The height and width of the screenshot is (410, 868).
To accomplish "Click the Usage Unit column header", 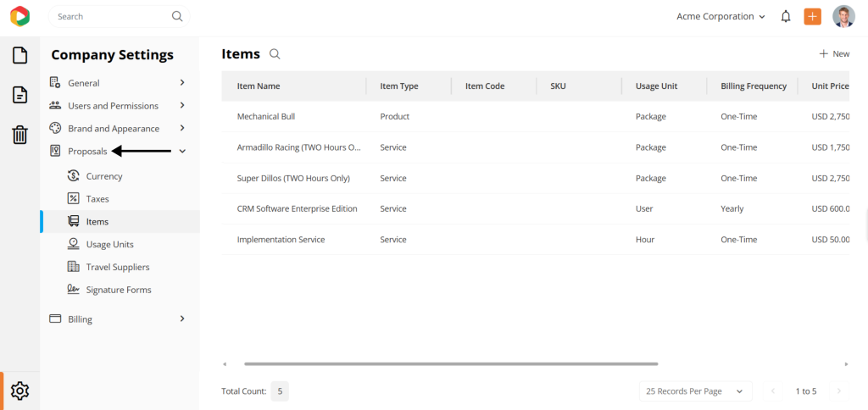I will pos(657,86).
